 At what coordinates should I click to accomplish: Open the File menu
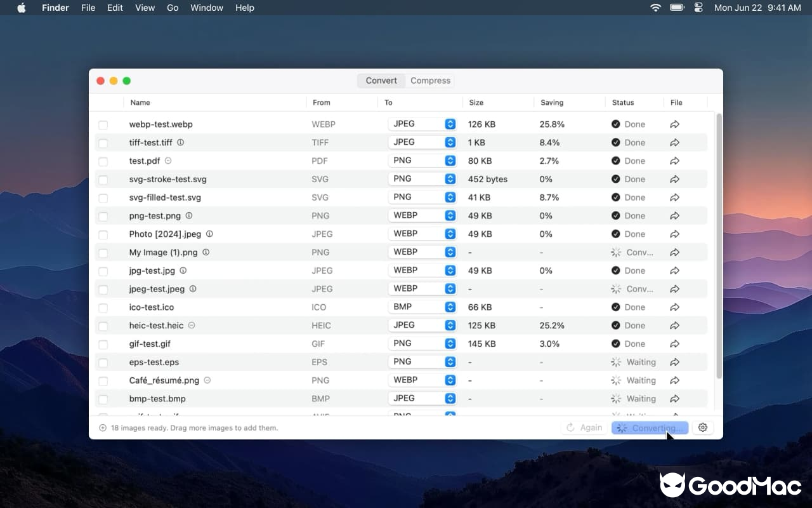point(88,8)
